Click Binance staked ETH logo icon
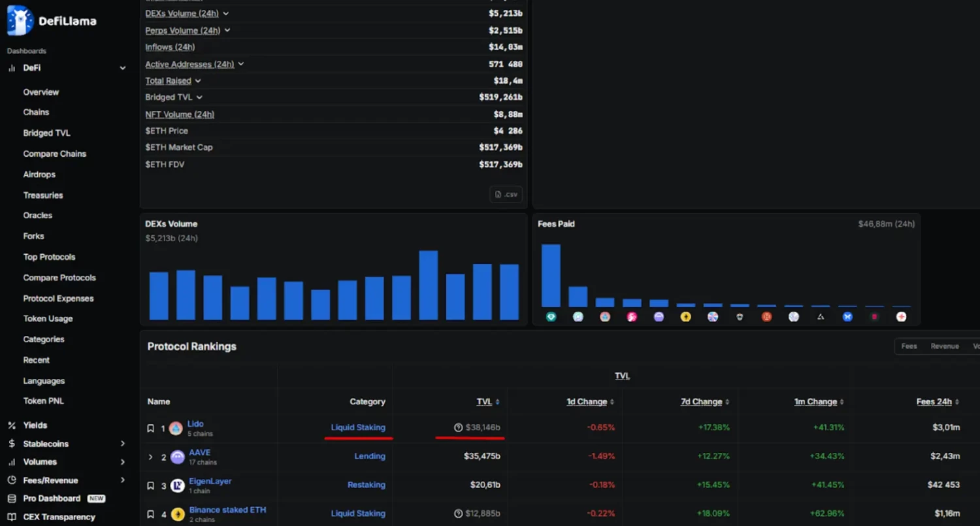This screenshot has height=526, width=980. [177, 514]
